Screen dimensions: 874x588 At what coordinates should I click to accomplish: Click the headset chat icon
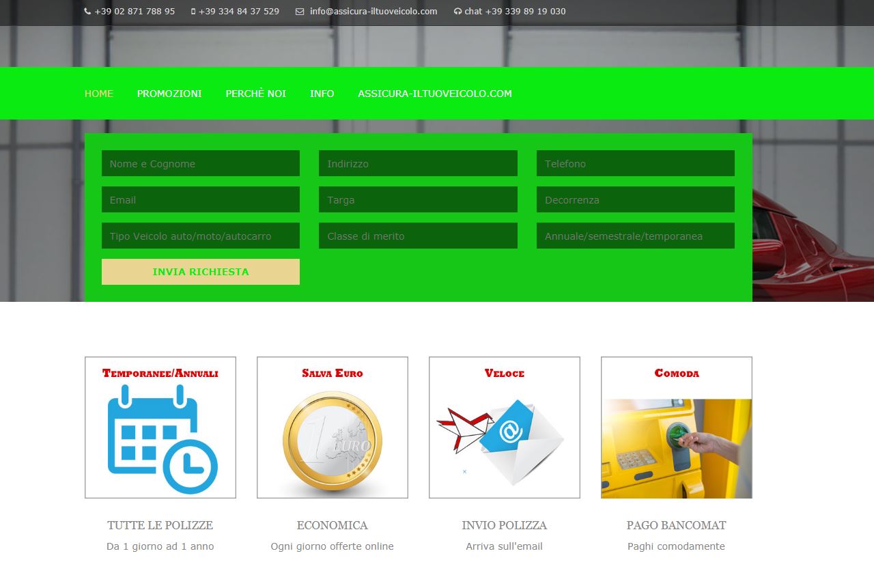click(457, 12)
